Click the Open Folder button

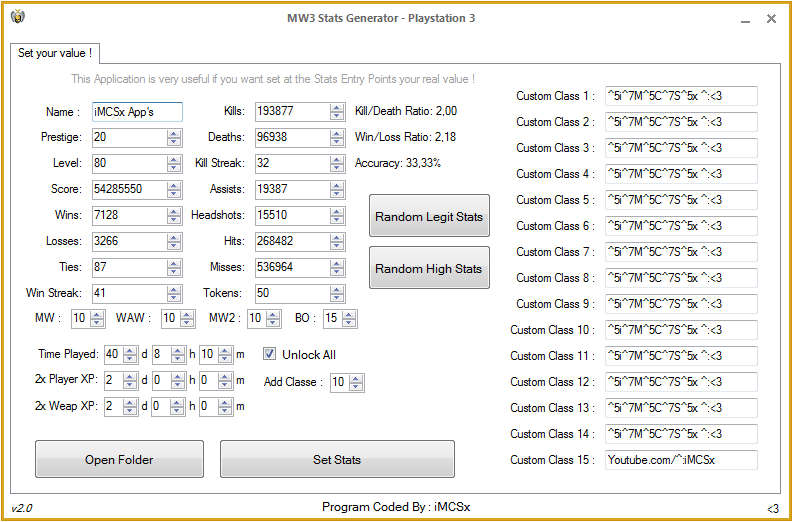[x=119, y=459]
